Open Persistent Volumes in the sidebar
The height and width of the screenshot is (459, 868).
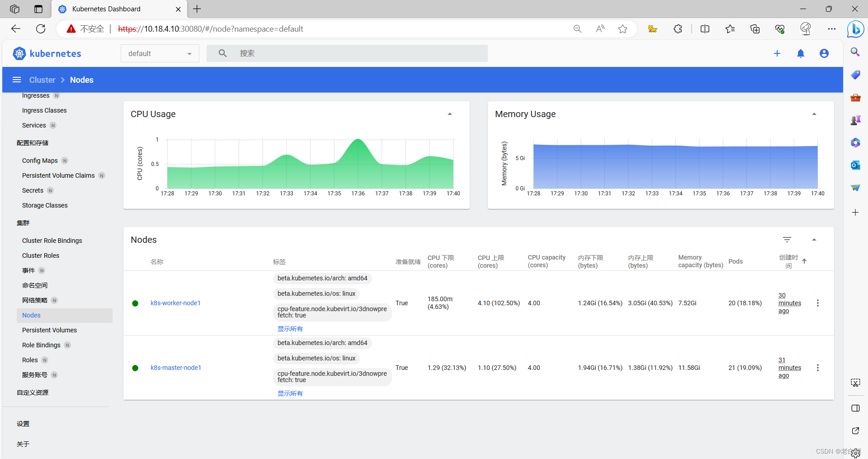49,330
